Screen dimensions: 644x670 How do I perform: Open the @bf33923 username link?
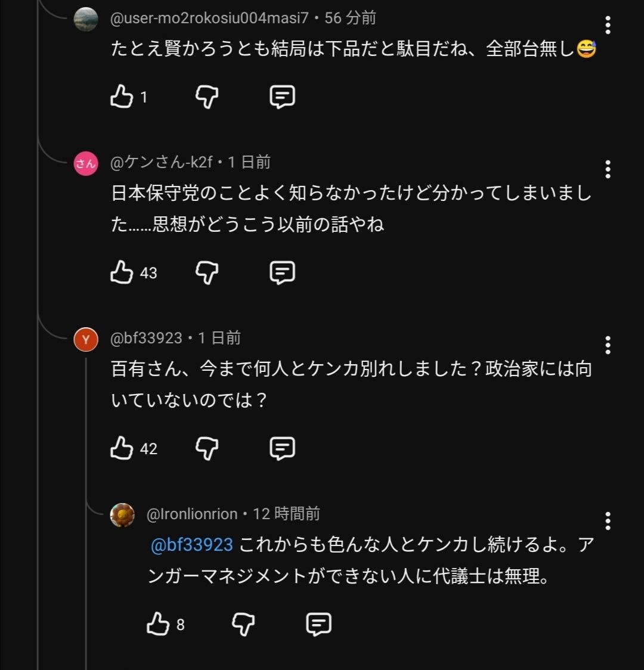coord(146,338)
